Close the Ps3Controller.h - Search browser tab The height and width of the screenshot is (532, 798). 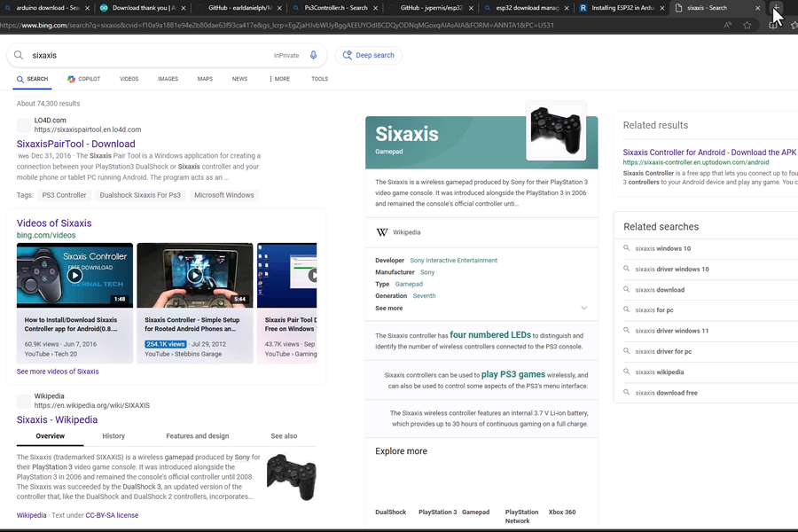tap(376, 8)
